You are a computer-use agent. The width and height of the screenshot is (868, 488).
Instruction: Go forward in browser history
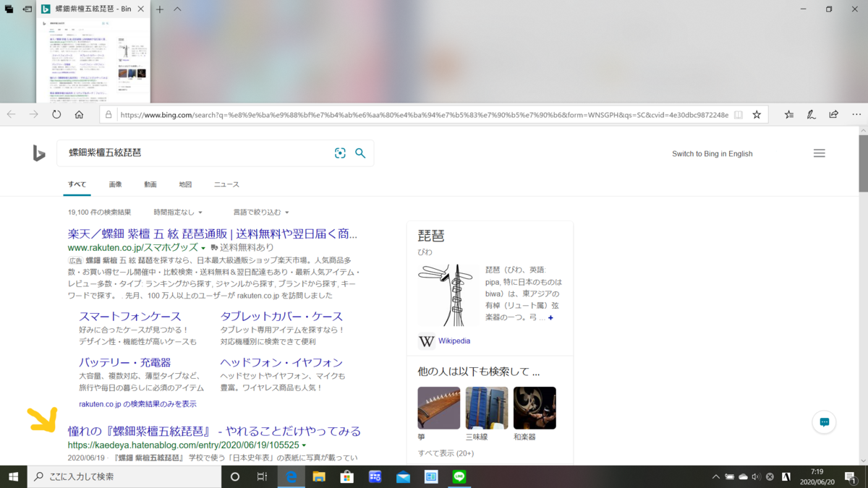point(34,114)
